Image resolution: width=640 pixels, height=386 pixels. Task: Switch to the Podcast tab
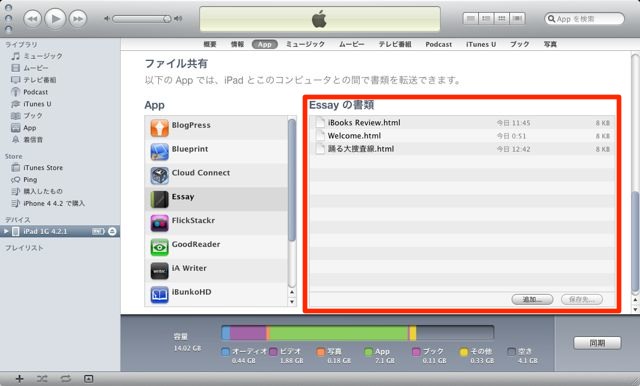click(438, 44)
